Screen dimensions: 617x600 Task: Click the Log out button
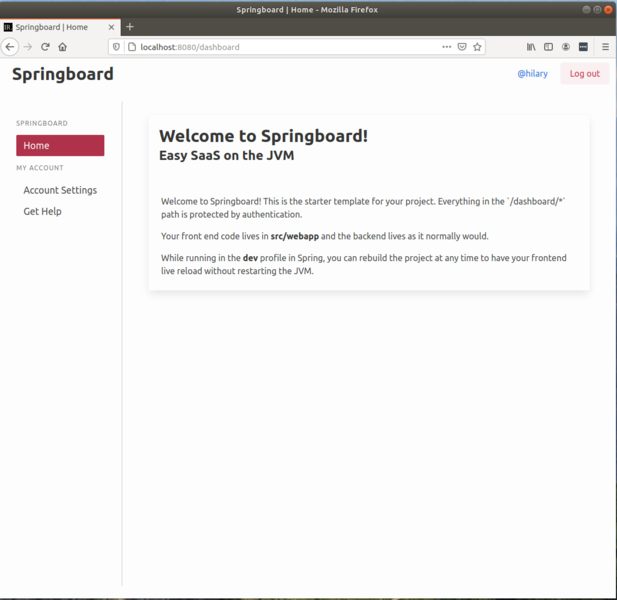pos(585,74)
